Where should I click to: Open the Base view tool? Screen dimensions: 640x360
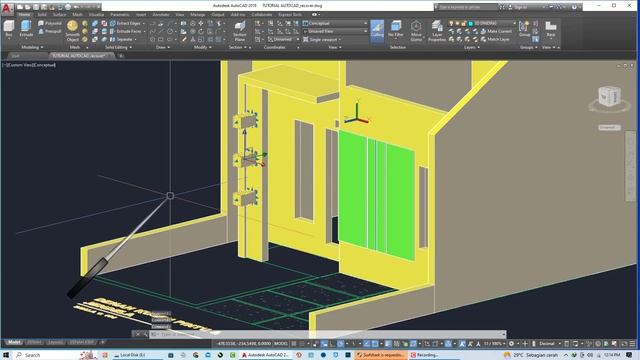tap(551, 29)
